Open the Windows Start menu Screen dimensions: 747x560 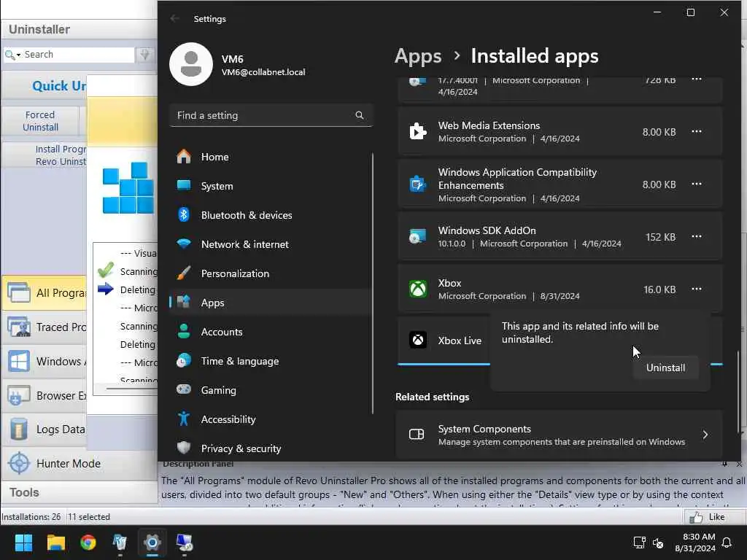[x=23, y=542]
